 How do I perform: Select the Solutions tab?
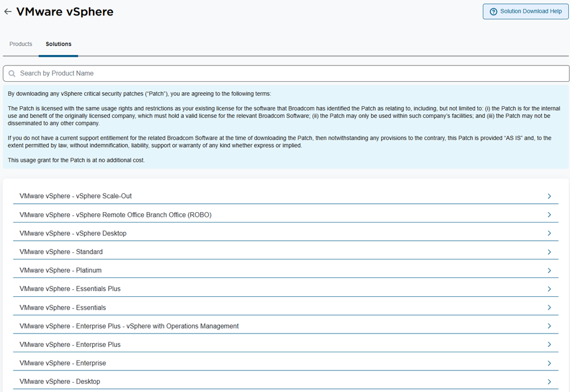click(58, 44)
